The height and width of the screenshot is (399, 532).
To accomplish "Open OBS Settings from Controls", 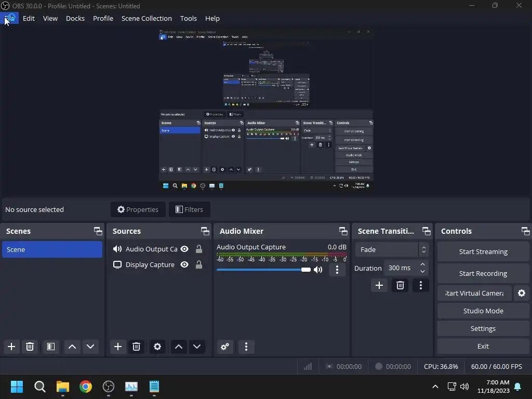I will pyautogui.click(x=483, y=328).
